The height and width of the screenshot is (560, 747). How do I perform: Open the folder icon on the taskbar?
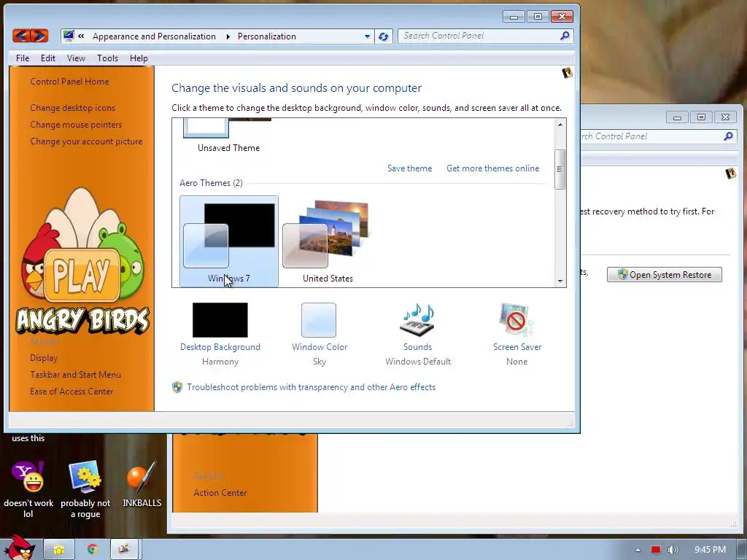(59, 550)
